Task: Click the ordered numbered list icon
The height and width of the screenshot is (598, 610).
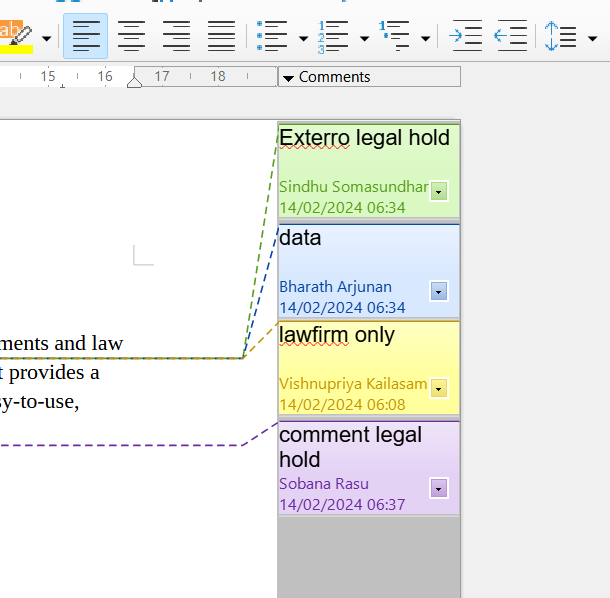Action: (x=333, y=37)
